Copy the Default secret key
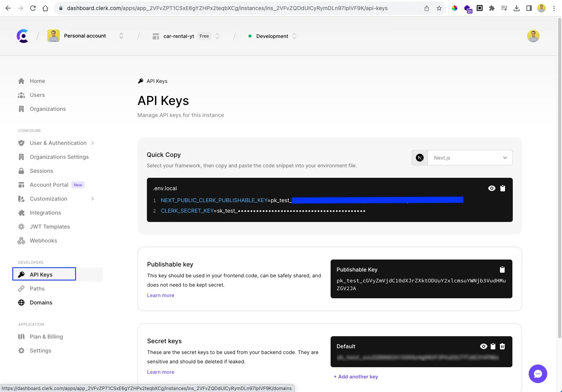This screenshot has height=392, width=562. (x=493, y=346)
